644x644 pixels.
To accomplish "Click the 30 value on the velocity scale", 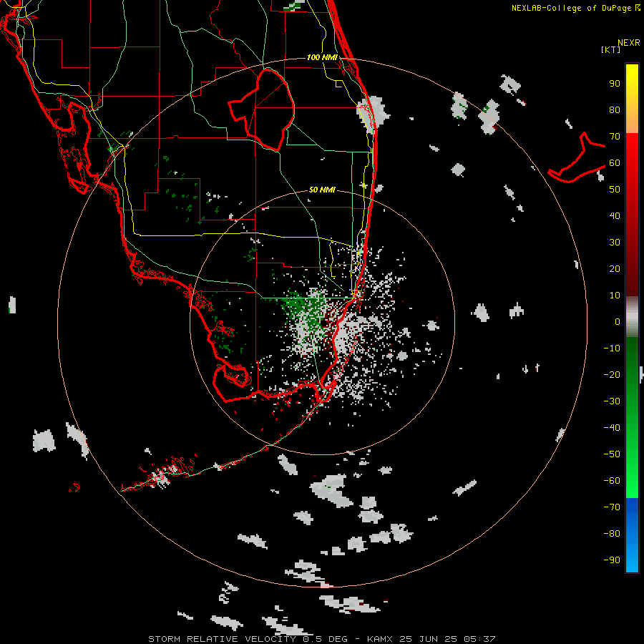I will [x=615, y=243].
